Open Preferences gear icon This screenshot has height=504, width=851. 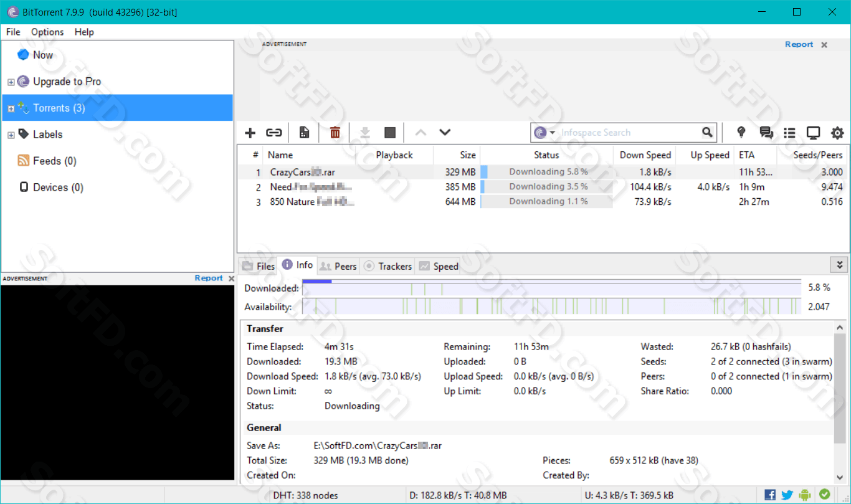point(837,133)
